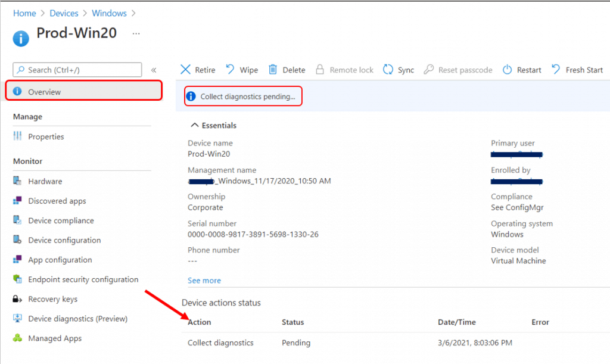Screen dimensions: 610x364
Task: Click the Hardware icon in Monitor section
Action: tap(17, 181)
